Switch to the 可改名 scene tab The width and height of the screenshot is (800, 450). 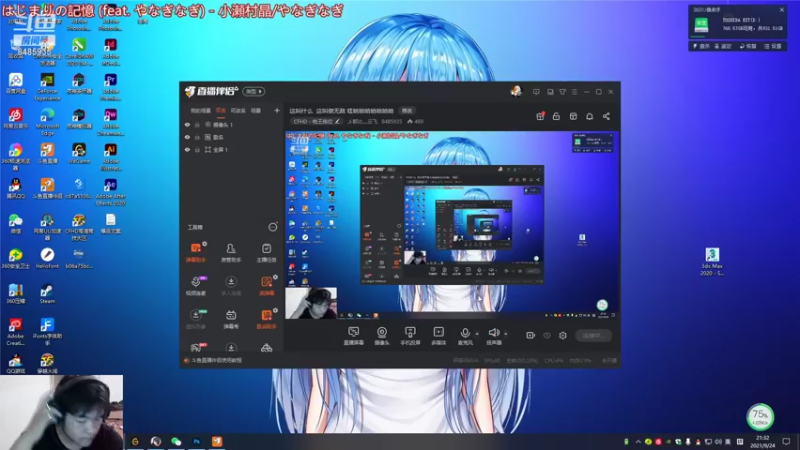238,110
